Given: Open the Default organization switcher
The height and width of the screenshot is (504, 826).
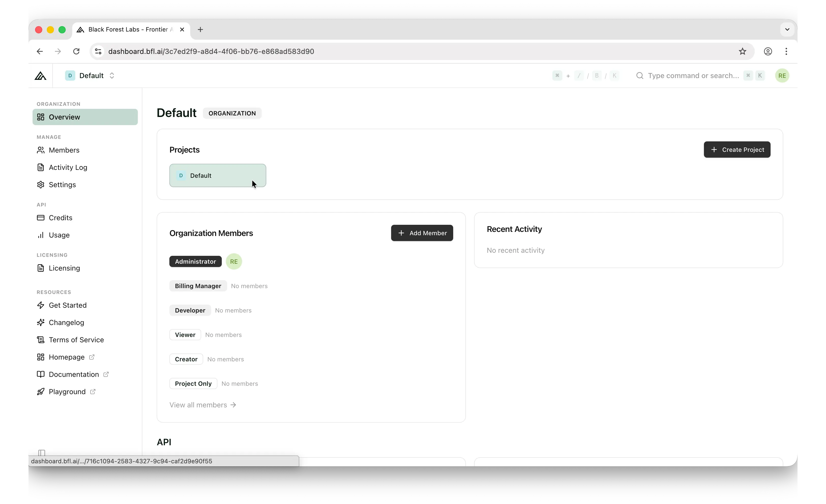Looking at the screenshot, I should click(x=90, y=76).
